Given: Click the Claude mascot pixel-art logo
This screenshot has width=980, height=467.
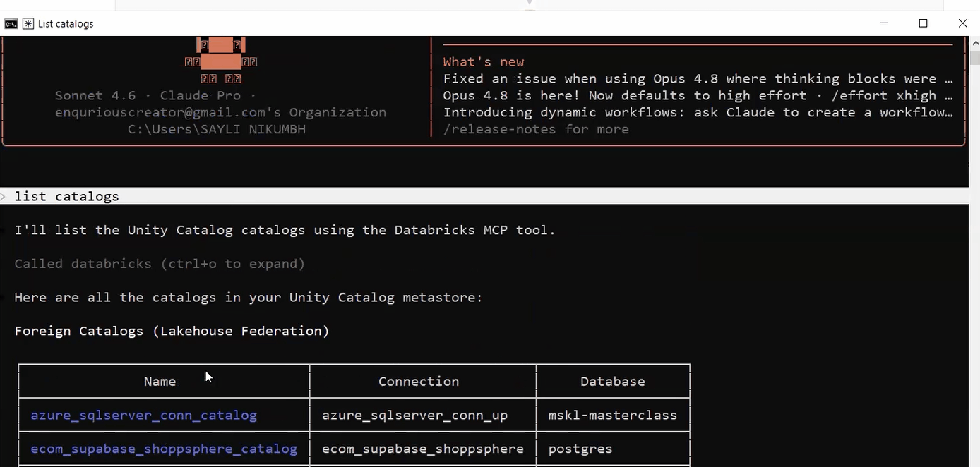Looking at the screenshot, I should click(x=221, y=61).
